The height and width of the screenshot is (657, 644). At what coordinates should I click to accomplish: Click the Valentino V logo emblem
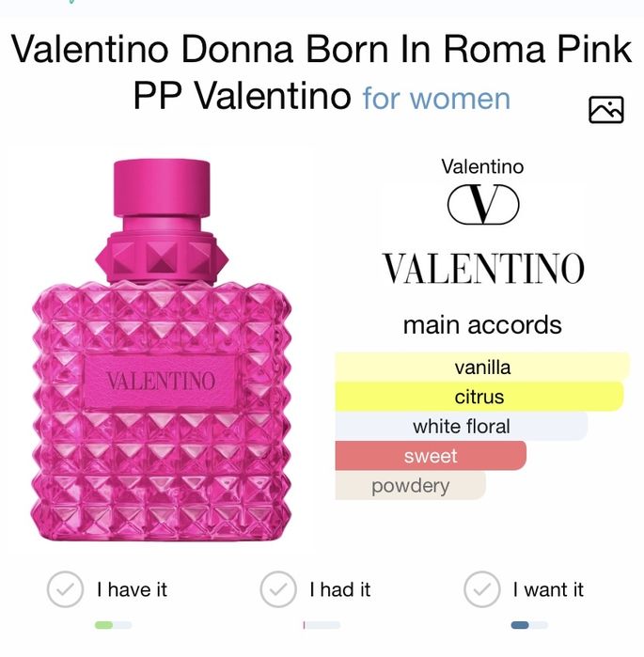tap(483, 205)
